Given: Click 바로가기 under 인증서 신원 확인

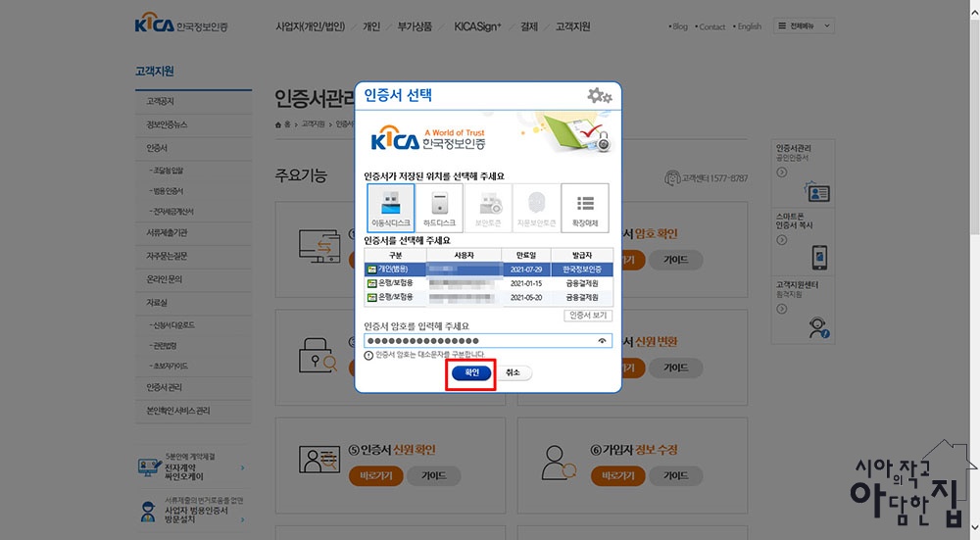Looking at the screenshot, I should 376,475.
